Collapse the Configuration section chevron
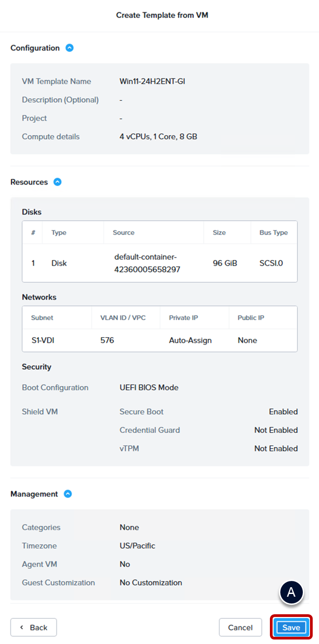This screenshot has width=319, height=644. (x=69, y=48)
